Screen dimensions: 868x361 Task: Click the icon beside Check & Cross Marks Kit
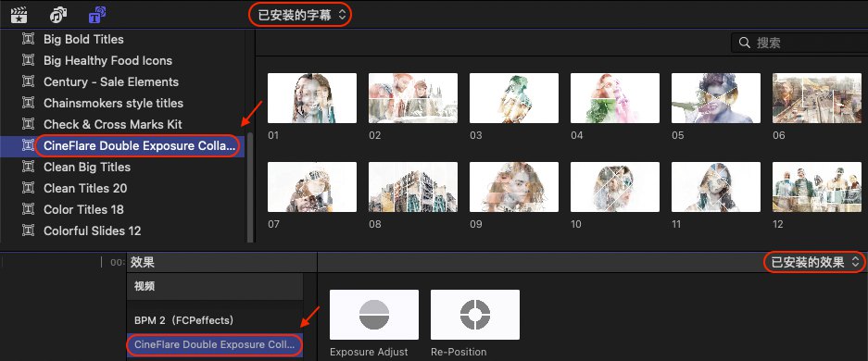tap(28, 124)
